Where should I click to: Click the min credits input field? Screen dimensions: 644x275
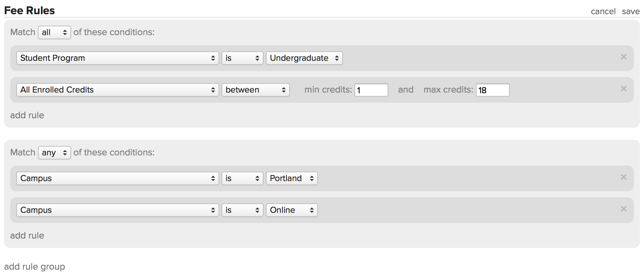(x=371, y=90)
